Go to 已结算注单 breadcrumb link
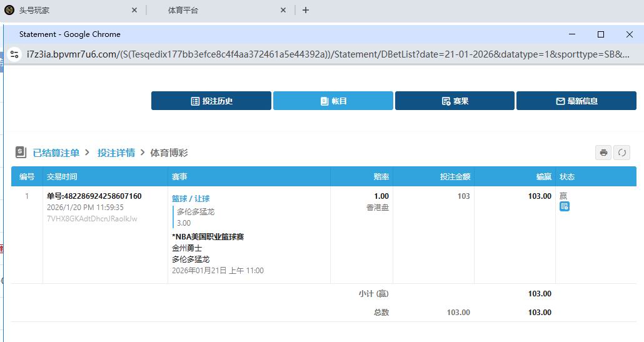This screenshot has height=342, width=644. point(56,153)
